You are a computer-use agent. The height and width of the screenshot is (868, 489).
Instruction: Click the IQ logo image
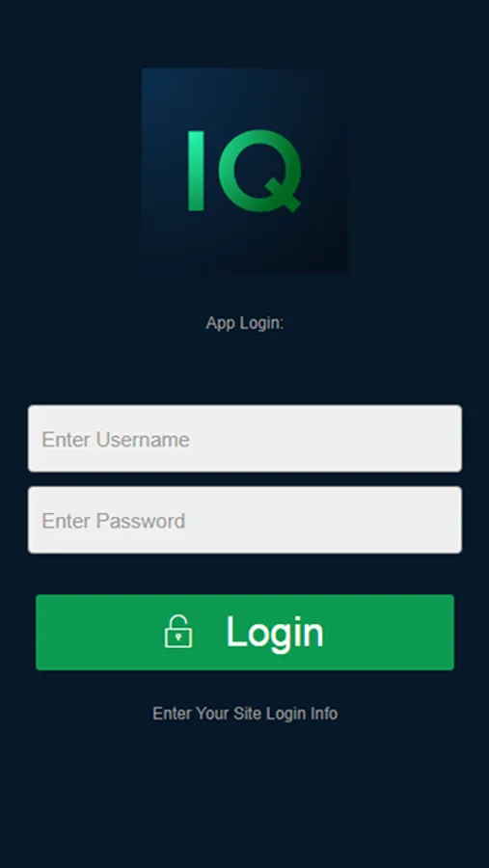tap(244, 170)
